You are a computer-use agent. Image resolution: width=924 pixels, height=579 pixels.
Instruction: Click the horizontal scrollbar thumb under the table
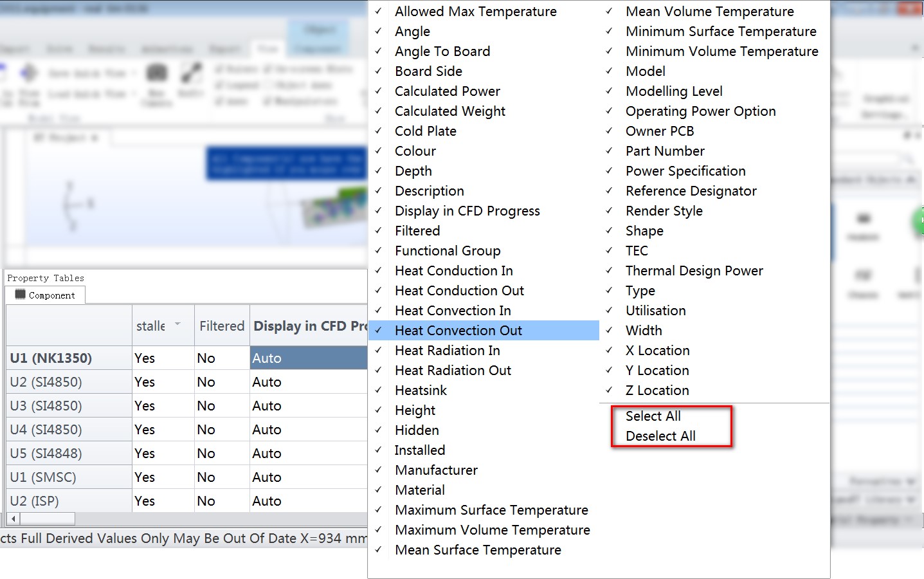(x=47, y=519)
